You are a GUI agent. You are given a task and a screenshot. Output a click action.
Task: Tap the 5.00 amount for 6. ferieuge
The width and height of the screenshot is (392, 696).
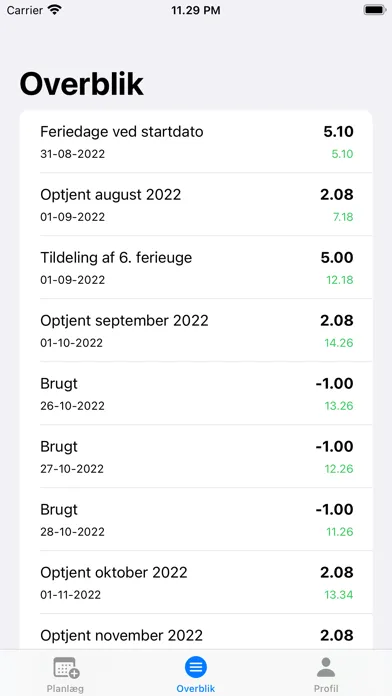337,257
